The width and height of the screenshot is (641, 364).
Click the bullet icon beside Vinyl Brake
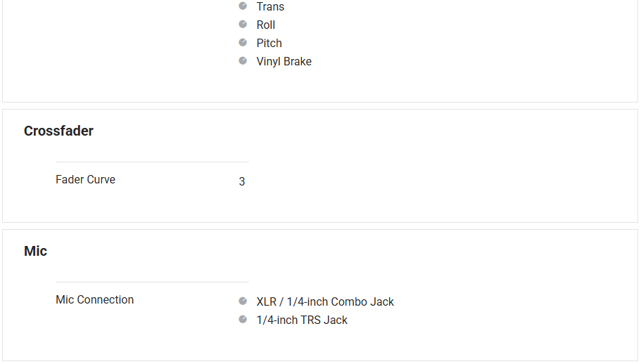pyautogui.click(x=243, y=60)
